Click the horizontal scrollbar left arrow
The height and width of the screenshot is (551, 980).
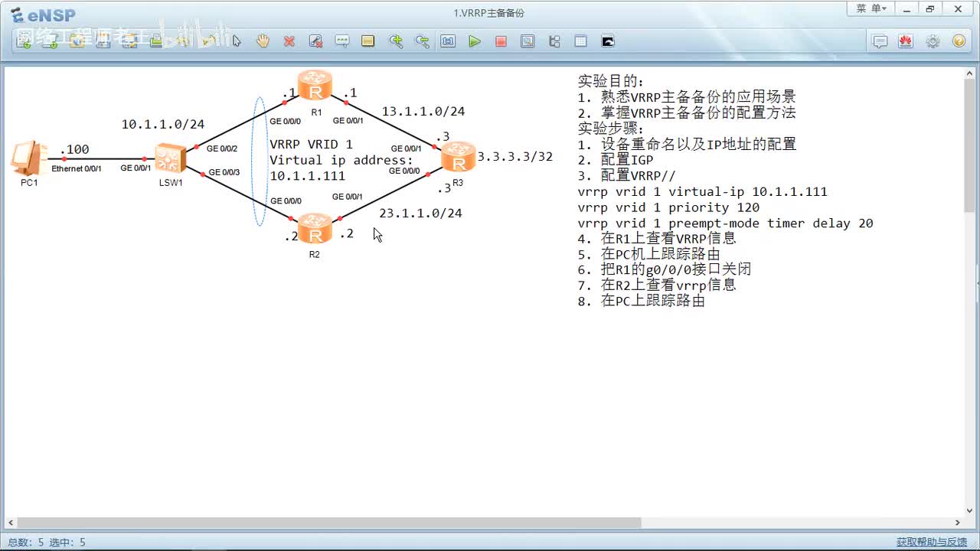click(x=11, y=523)
